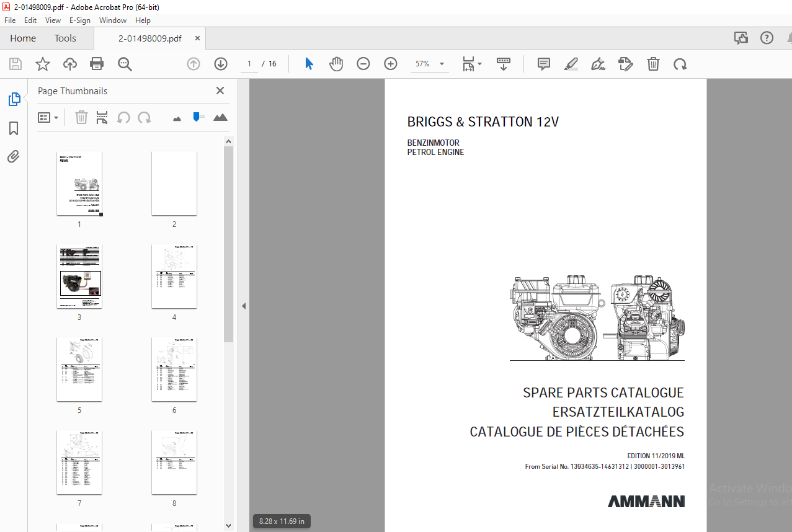The width and height of the screenshot is (792, 532).
Task: Select page 1 thumbnail
Action: 79,184
